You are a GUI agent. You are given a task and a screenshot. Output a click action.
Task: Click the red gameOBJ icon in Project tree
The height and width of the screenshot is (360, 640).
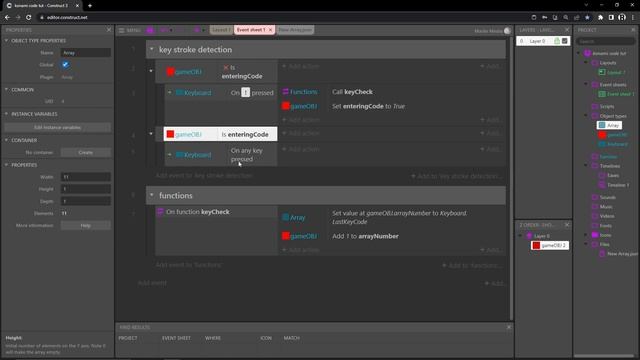click(x=602, y=135)
